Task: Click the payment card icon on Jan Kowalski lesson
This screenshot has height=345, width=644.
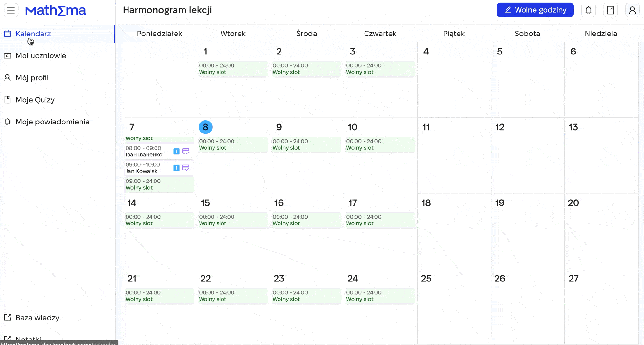Action: pyautogui.click(x=185, y=168)
